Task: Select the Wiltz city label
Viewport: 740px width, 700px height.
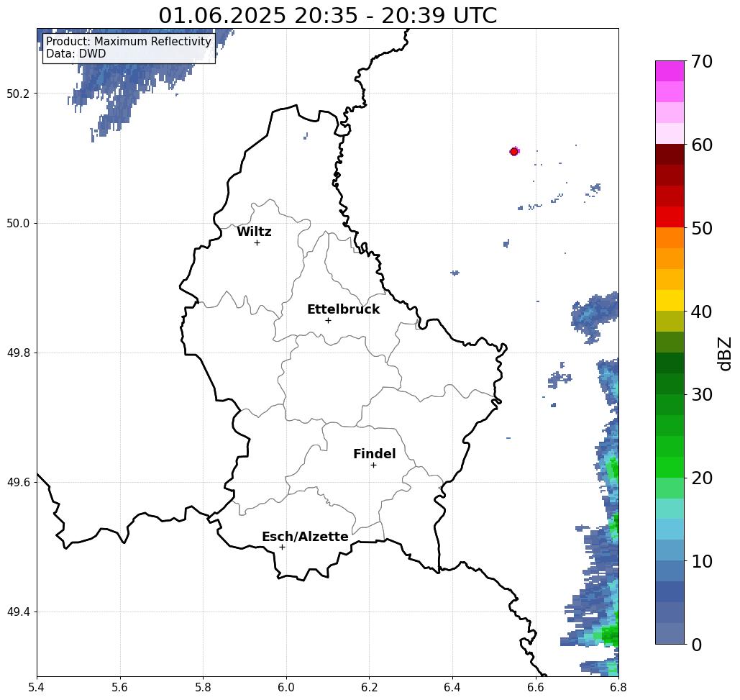Action: (x=254, y=232)
